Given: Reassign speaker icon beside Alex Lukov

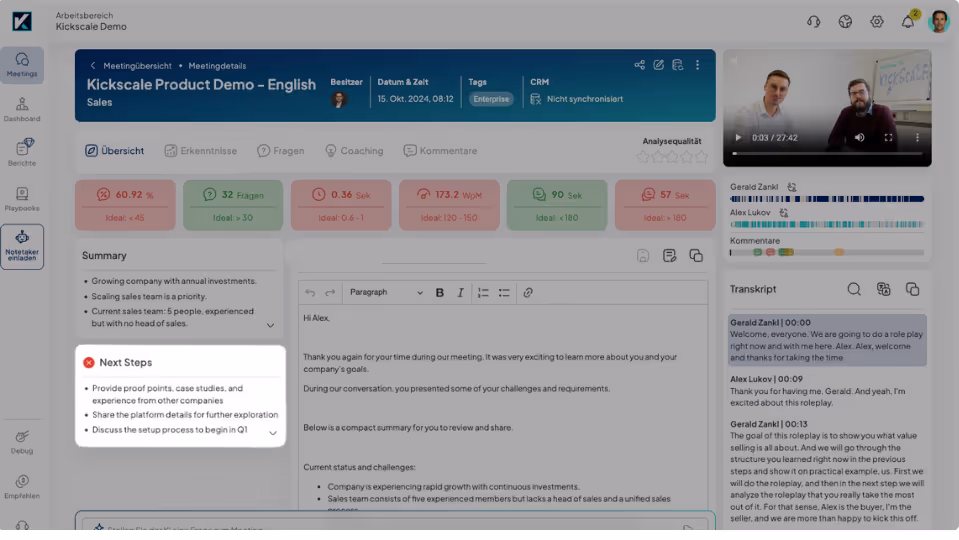Looking at the screenshot, I should click(783, 213).
